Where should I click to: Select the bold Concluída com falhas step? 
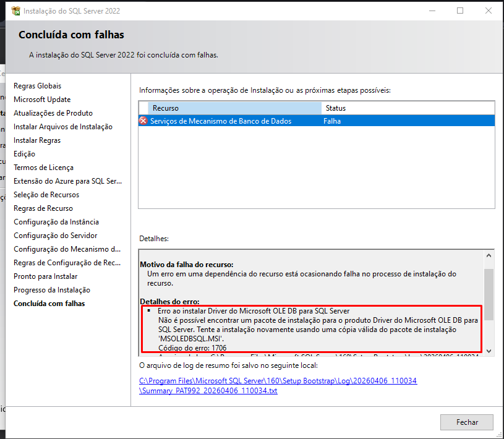click(x=49, y=304)
